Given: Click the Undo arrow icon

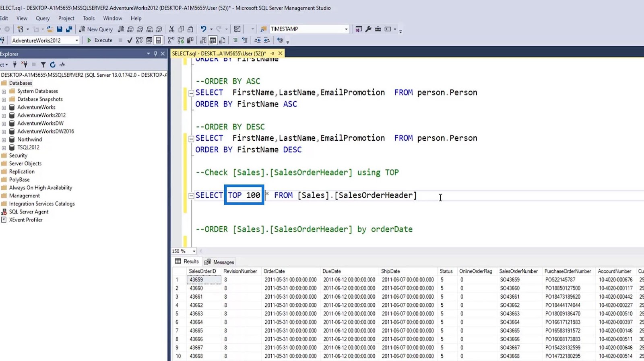Looking at the screenshot, I should [x=204, y=29].
